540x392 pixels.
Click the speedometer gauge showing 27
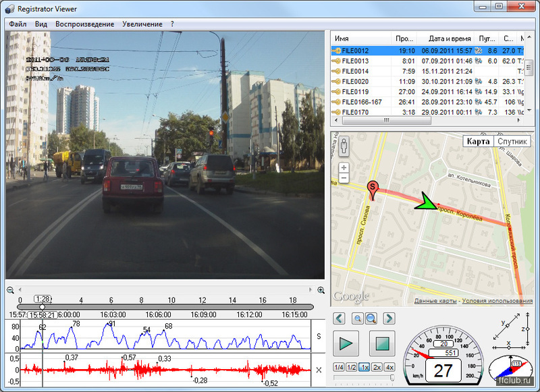443,356
